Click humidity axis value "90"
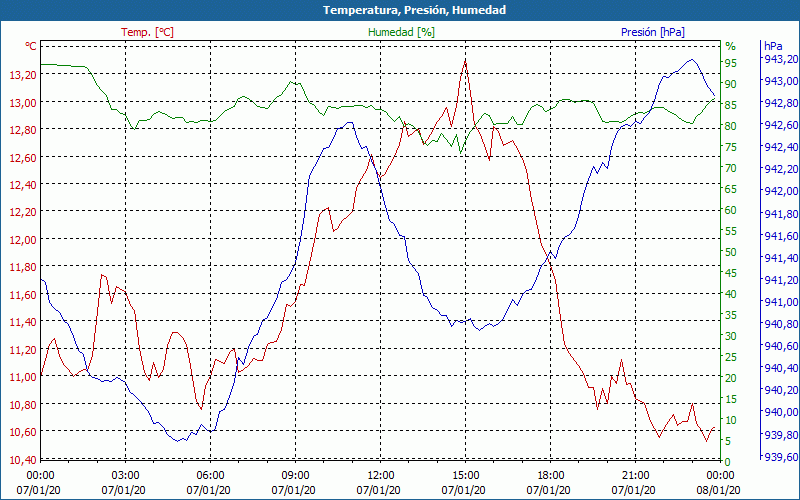The width and height of the screenshot is (800, 500). (x=731, y=84)
